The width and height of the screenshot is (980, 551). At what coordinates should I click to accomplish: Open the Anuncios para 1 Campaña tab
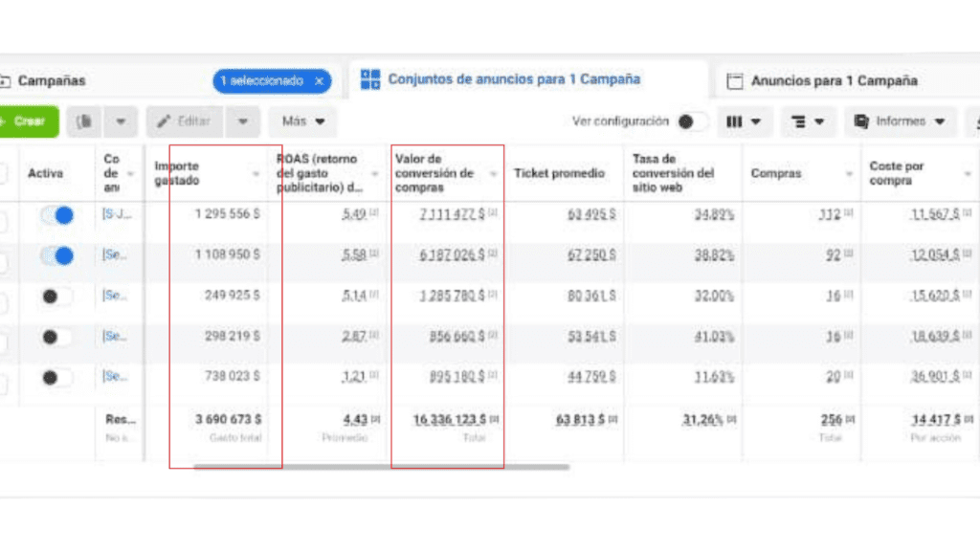click(x=833, y=81)
